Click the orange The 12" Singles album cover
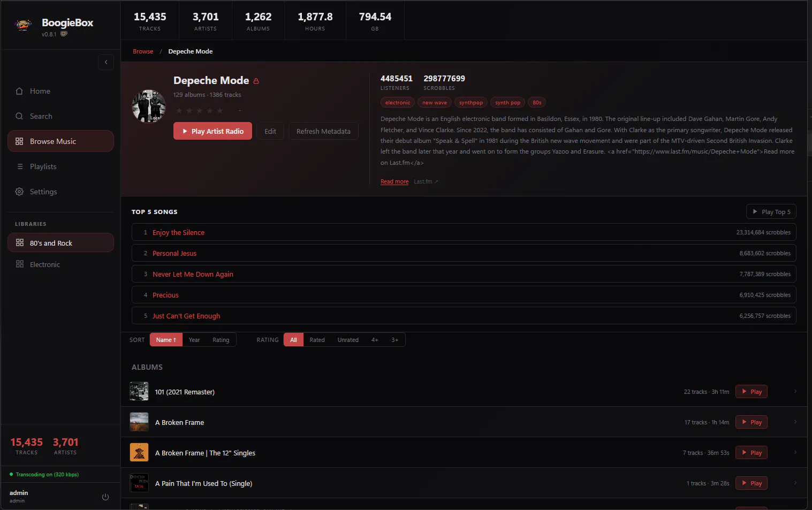The image size is (812, 510). tap(139, 453)
